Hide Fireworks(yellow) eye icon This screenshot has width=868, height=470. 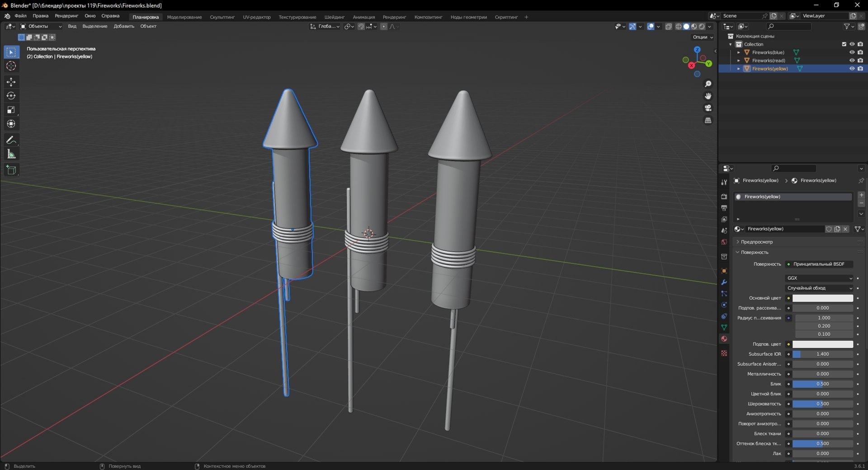(x=852, y=69)
